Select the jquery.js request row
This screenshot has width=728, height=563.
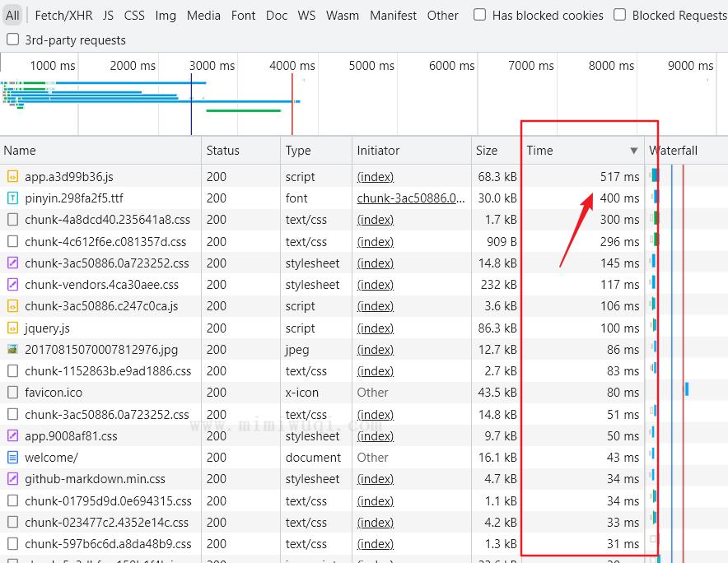pyautogui.click(x=364, y=328)
